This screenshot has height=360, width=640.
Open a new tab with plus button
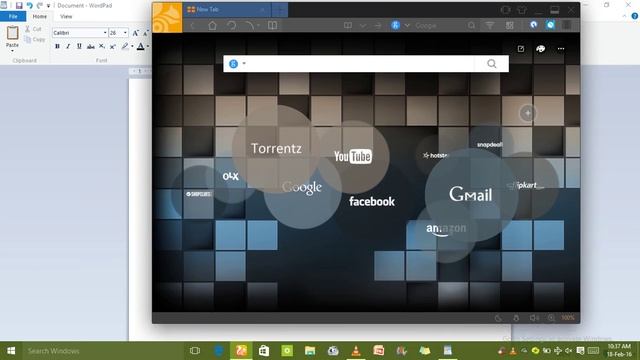[x=280, y=9]
